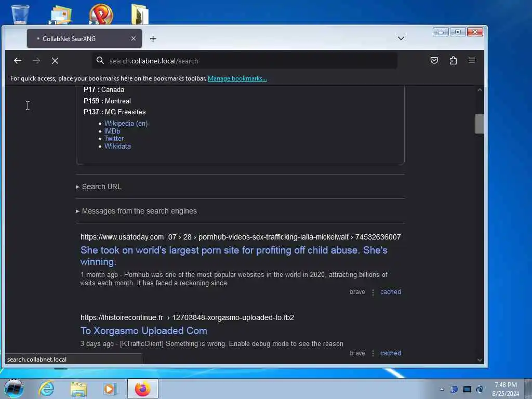Open cached version of USA Today result
The image size is (532, 399).
391,292
